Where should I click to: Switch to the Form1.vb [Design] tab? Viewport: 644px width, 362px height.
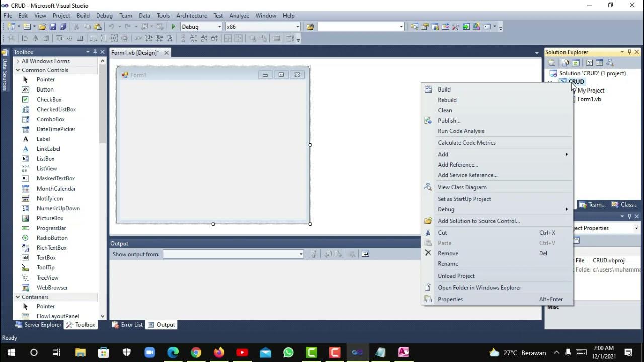135,53
